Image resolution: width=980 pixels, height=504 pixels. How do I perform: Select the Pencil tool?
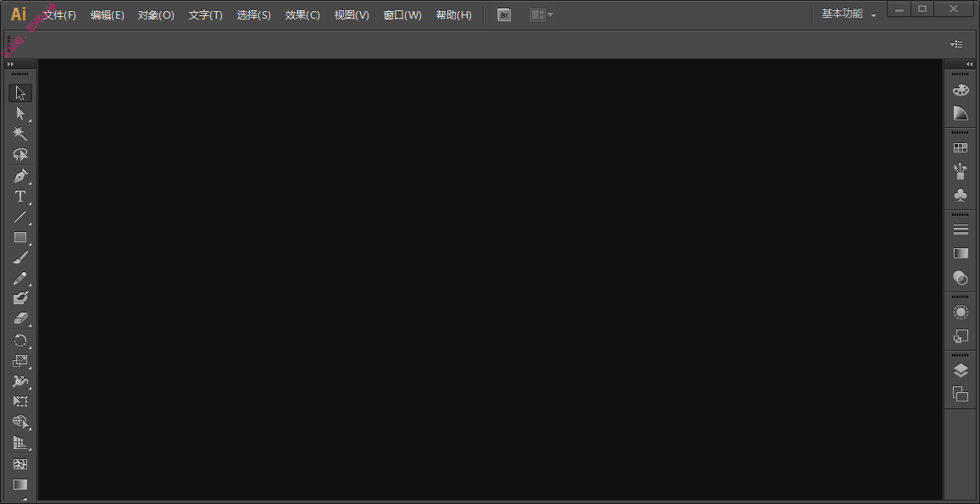pyautogui.click(x=20, y=279)
